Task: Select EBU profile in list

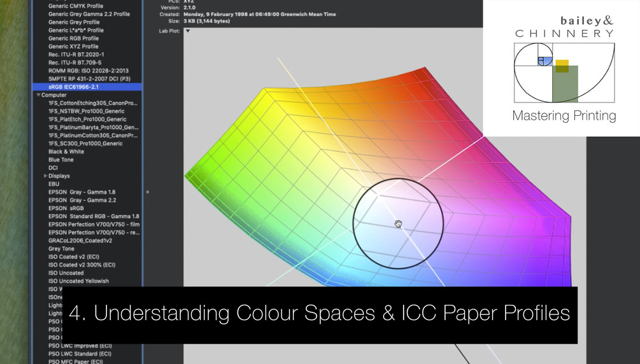Action: pyautogui.click(x=54, y=184)
